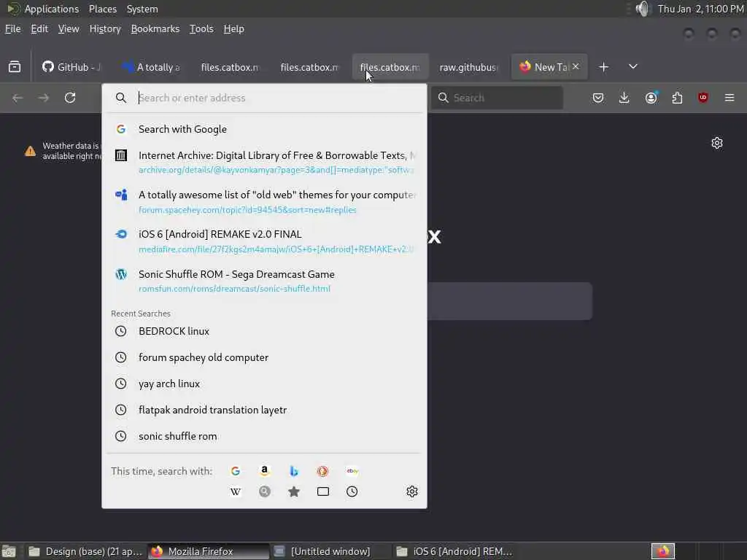Image resolution: width=747 pixels, height=560 pixels.
Task: Open the File menu
Action: coord(13,29)
